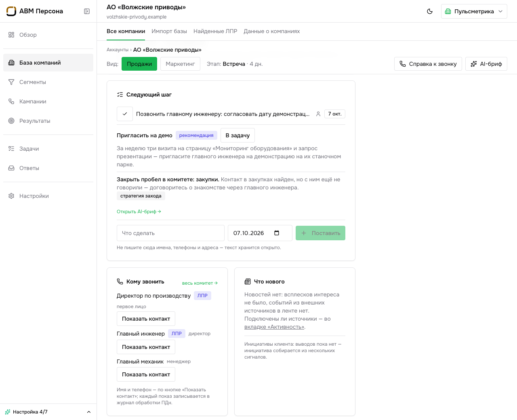Viewport: 517px width, 420px height.
Task: Open the Данные о компаниях tab
Action: (x=272, y=31)
